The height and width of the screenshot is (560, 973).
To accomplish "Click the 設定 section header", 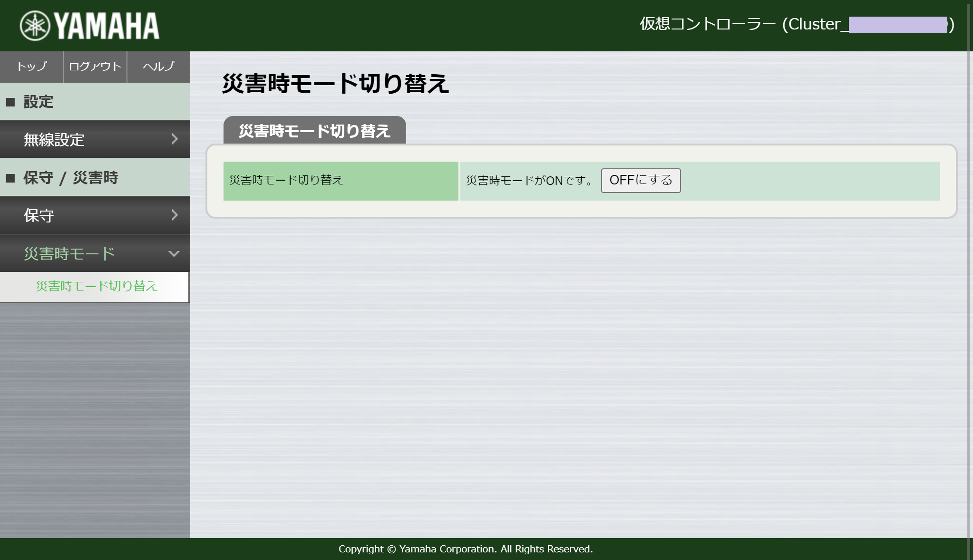I will point(36,101).
